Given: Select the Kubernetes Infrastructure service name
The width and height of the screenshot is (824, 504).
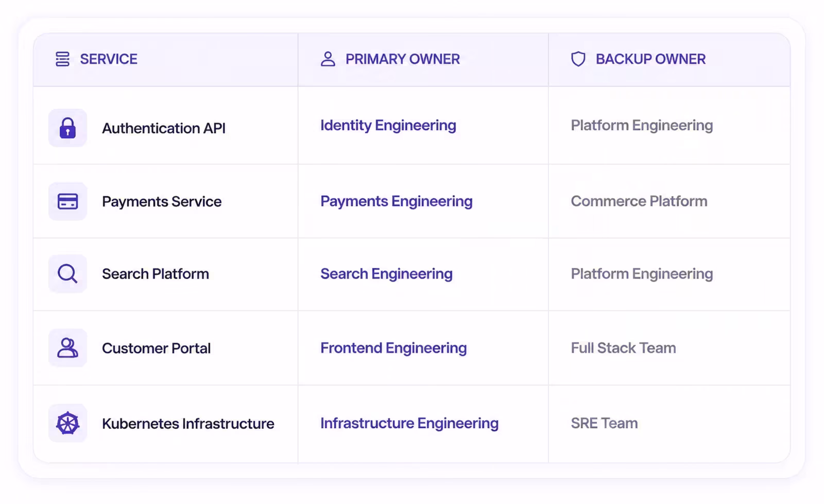Looking at the screenshot, I should tap(188, 424).
